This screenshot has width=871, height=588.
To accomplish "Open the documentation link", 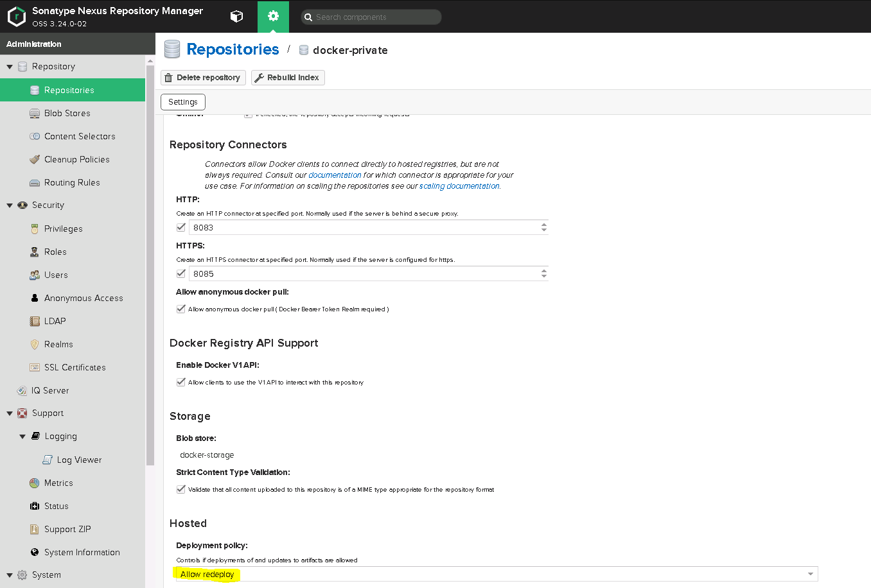I will tap(335, 175).
